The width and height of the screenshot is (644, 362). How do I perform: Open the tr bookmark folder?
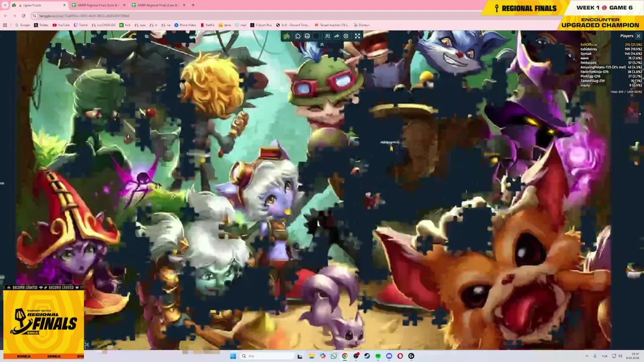coord(153,25)
